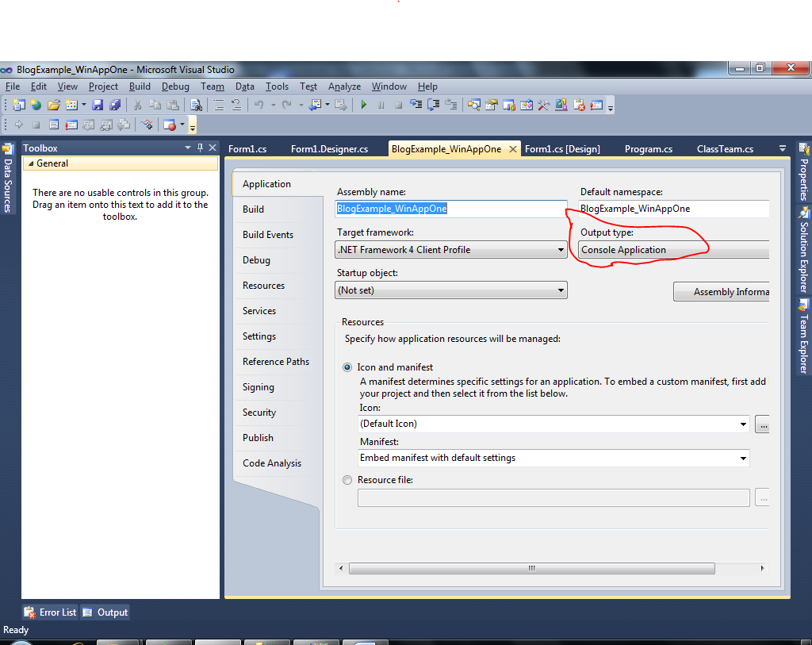The width and height of the screenshot is (812, 645).
Task: Open the Debug menu
Action: (x=175, y=86)
